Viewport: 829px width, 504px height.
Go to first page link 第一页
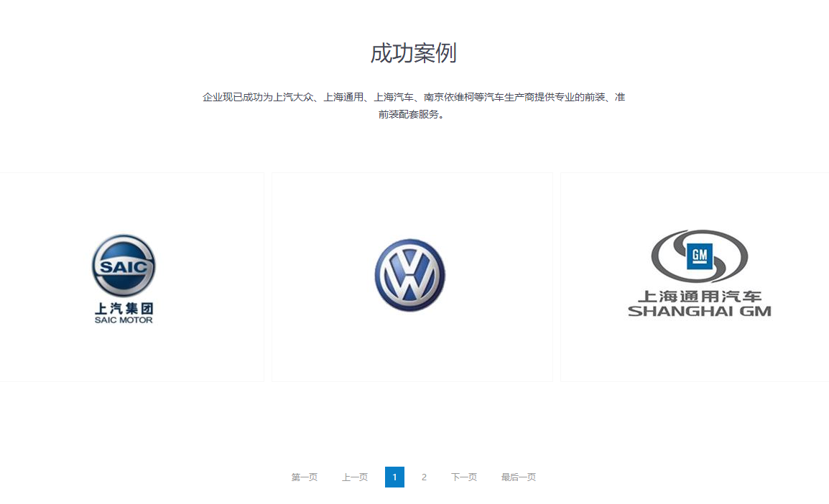(x=305, y=477)
